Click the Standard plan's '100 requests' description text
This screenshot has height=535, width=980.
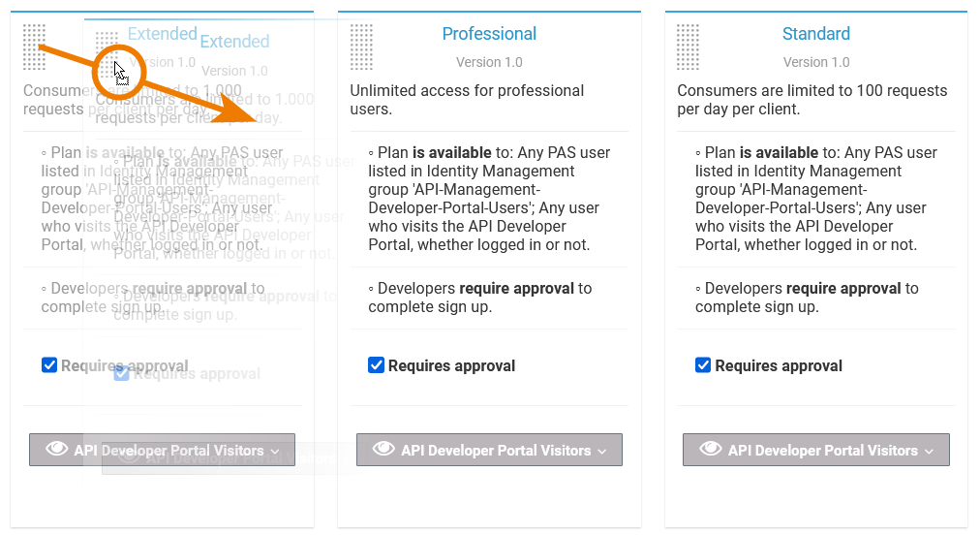(x=812, y=100)
